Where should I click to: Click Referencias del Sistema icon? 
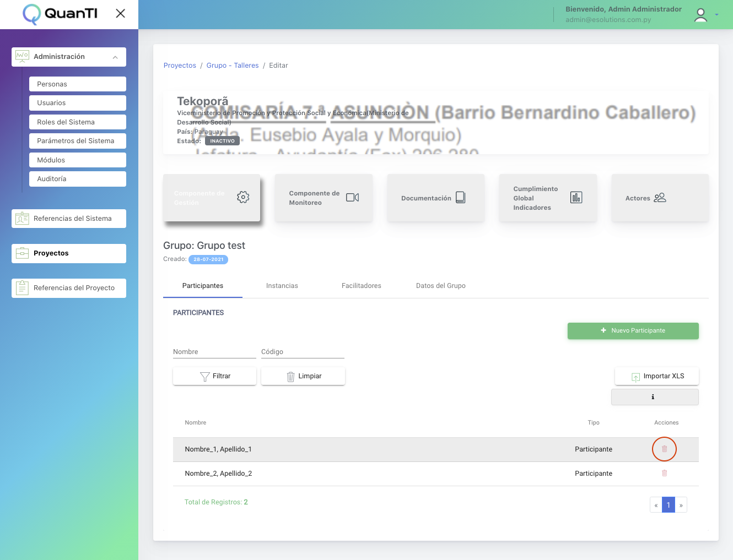[22, 219]
